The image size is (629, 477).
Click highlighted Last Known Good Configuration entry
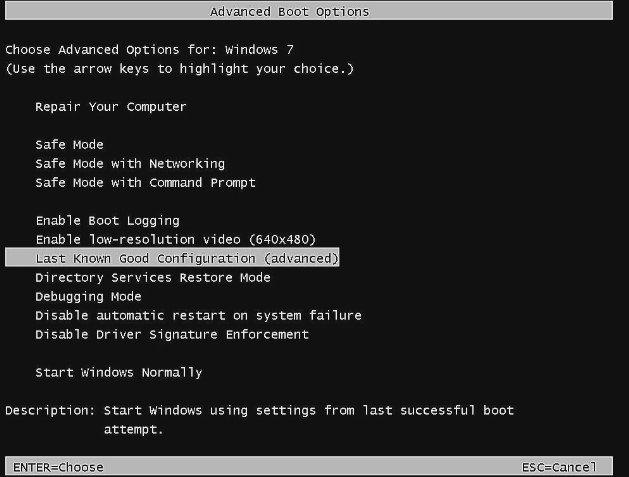[187, 259]
